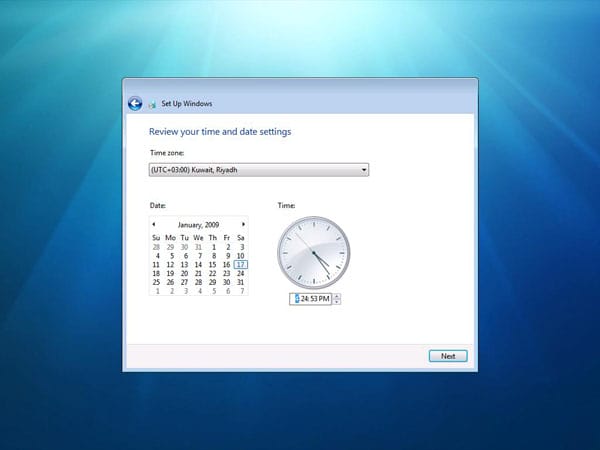Click the time input field
Image resolution: width=600 pixels, height=450 pixels.
pos(312,299)
